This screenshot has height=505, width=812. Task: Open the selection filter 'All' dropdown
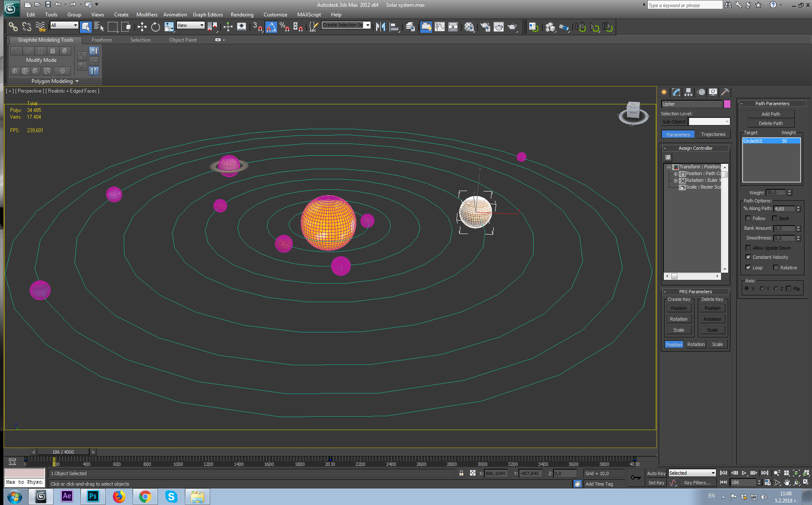pos(64,25)
